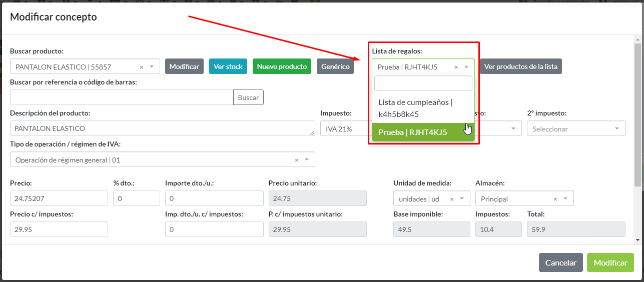Choose Prueba | RJHT4KJ5 list option

coord(413,132)
